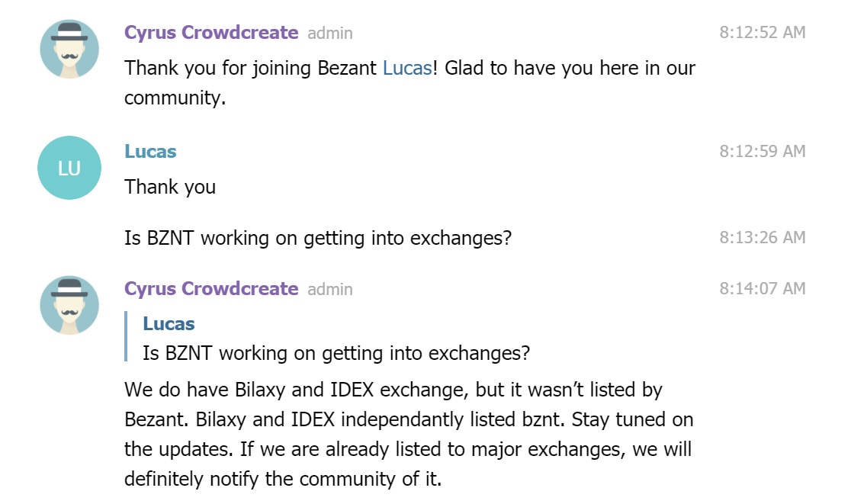The height and width of the screenshot is (504, 851).
Task: Click the 8:14:07 AM timestamp
Action: pyautogui.click(x=762, y=289)
